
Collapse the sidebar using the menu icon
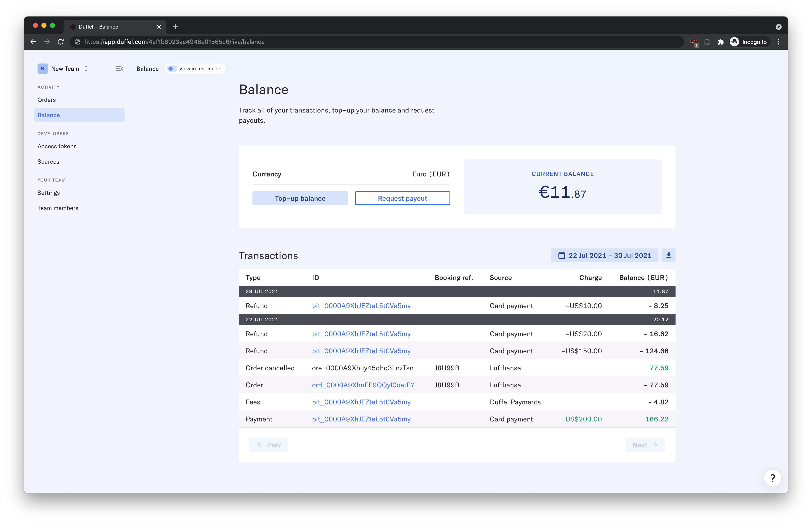tap(119, 69)
